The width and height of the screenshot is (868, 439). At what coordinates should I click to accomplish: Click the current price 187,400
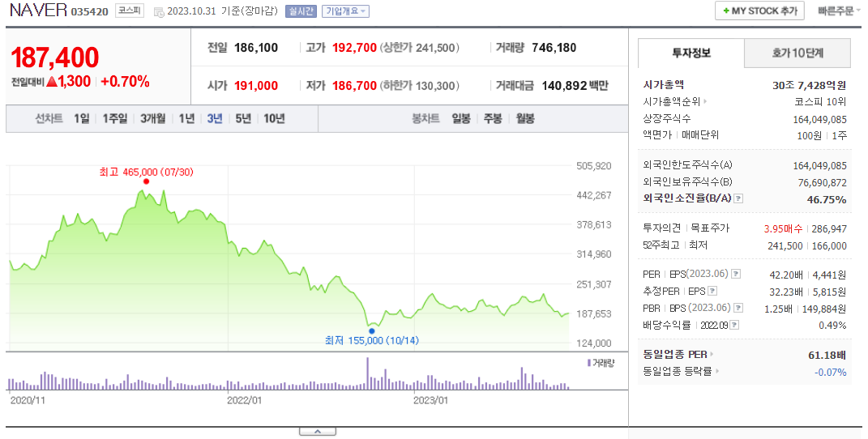tap(55, 58)
